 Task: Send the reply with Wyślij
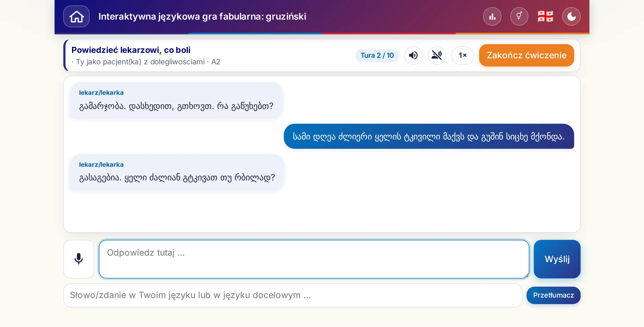[x=557, y=259]
